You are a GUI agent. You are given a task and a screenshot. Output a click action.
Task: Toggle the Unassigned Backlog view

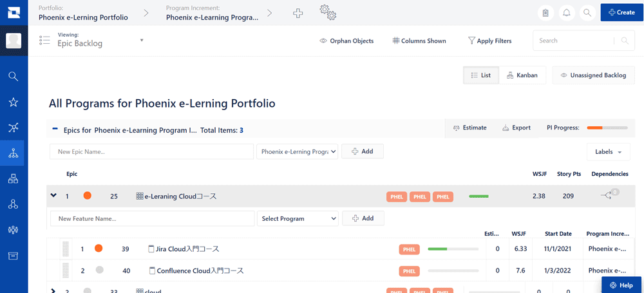(594, 75)
